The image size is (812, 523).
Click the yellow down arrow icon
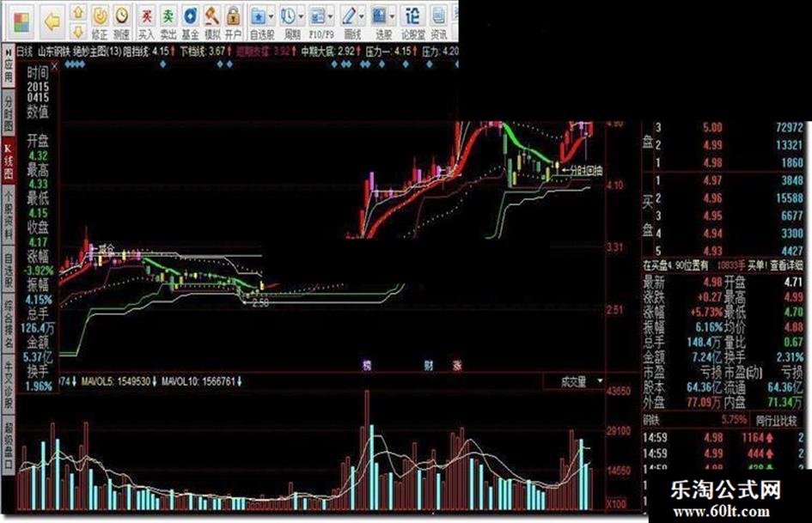coord(77,32)
